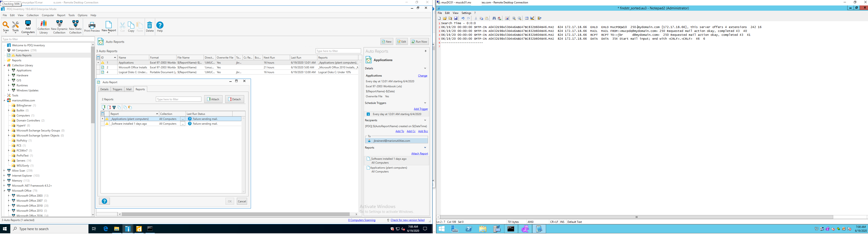Image resolution: width=868 pixels, height=234 pixels.
Task: Click the Zoom In magnifier in Notepad2
Action: 514,19
